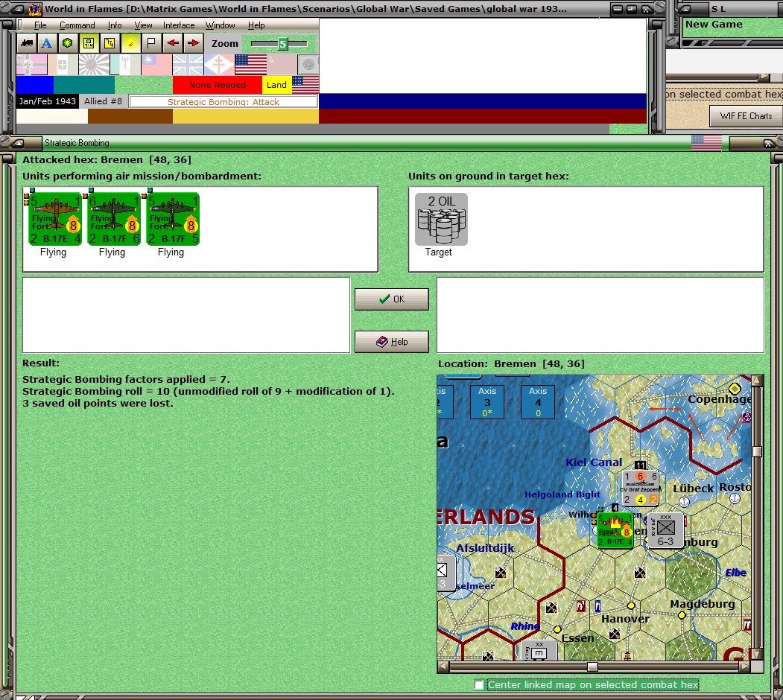Click the red right arrow toolbar button
Screen dimensions: 783x700
[x=193, y=43]
